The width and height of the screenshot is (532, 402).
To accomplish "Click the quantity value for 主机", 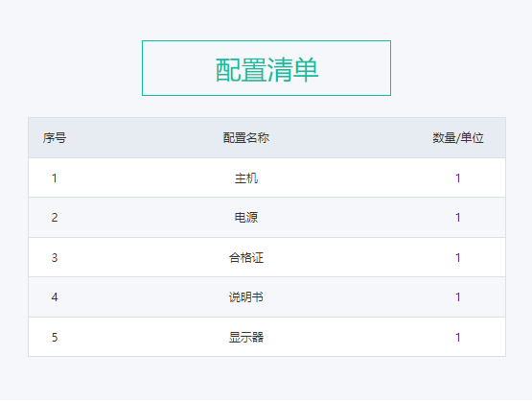I will coord(457,177).
